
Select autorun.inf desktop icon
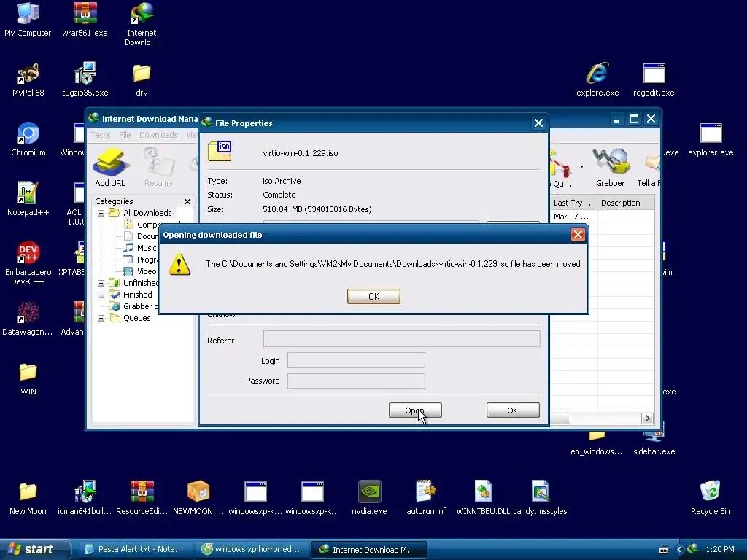coord(426,497)
